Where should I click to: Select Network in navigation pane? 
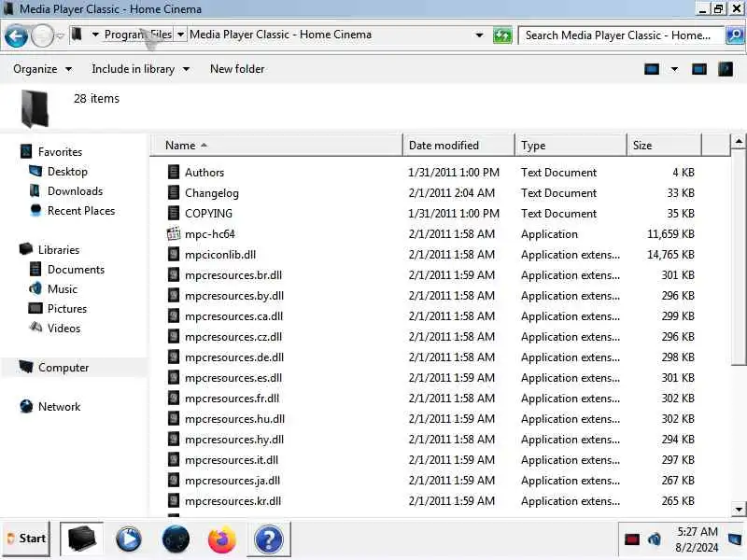click(x=59, y=406)
